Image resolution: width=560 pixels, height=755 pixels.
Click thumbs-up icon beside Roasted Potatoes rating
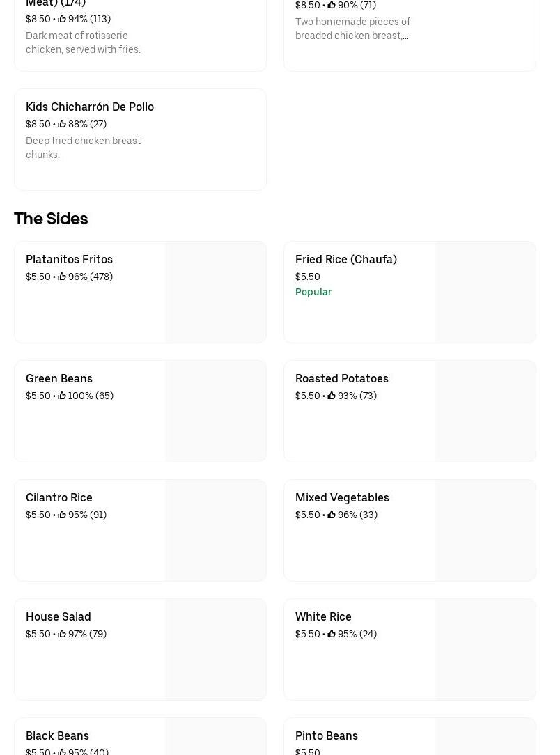(332, 396)
